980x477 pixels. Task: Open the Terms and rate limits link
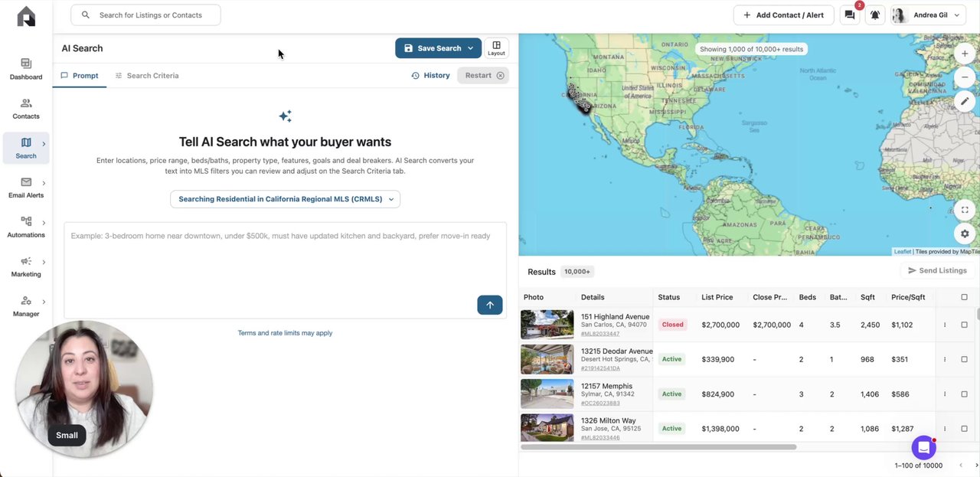(x=285, y=333)
